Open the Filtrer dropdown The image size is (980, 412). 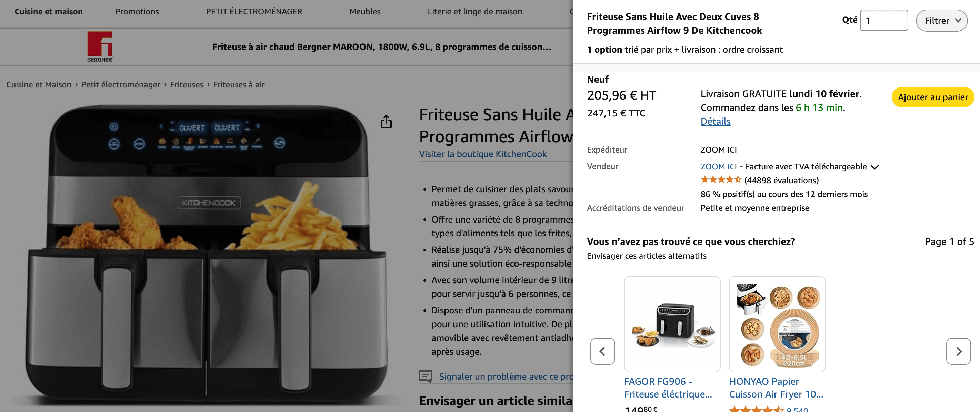941,21
